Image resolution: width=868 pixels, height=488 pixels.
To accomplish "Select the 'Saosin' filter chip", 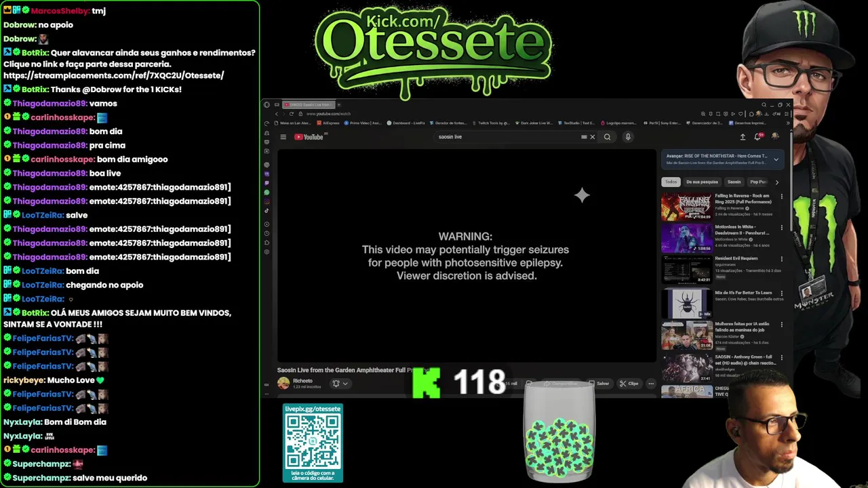I will [734, 182].
